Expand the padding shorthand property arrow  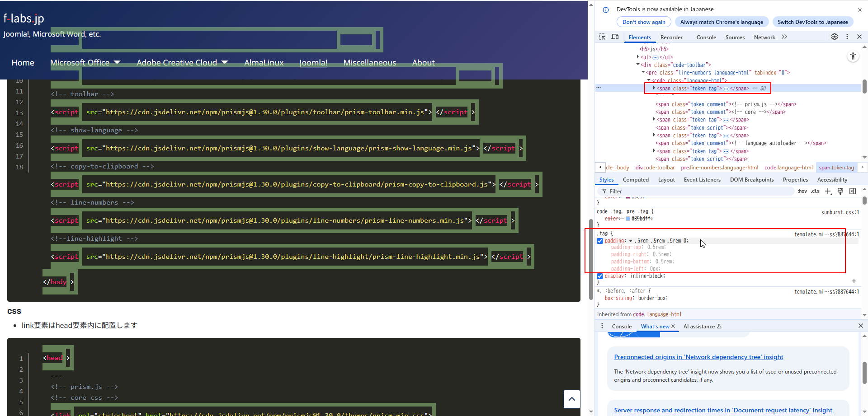pyautogui.click(x=630, y=241)
